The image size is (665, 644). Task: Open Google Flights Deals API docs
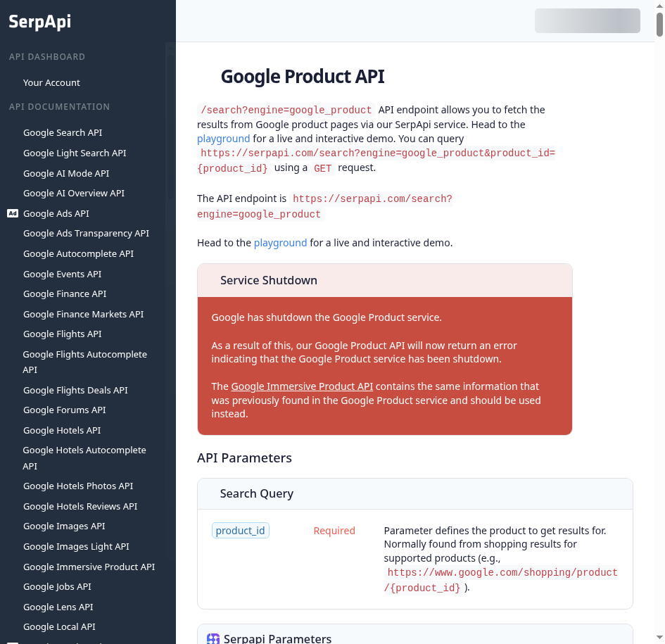click(75, 391)
